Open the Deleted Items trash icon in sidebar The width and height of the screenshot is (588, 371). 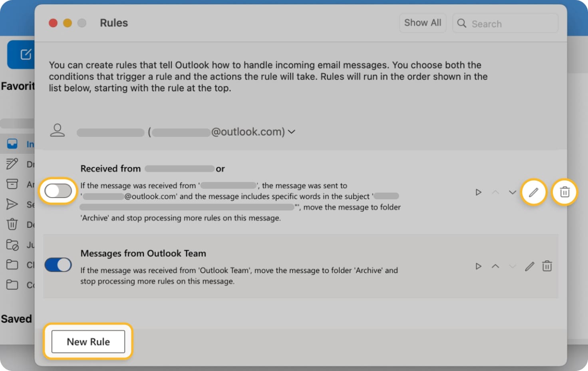coord(12,225)
